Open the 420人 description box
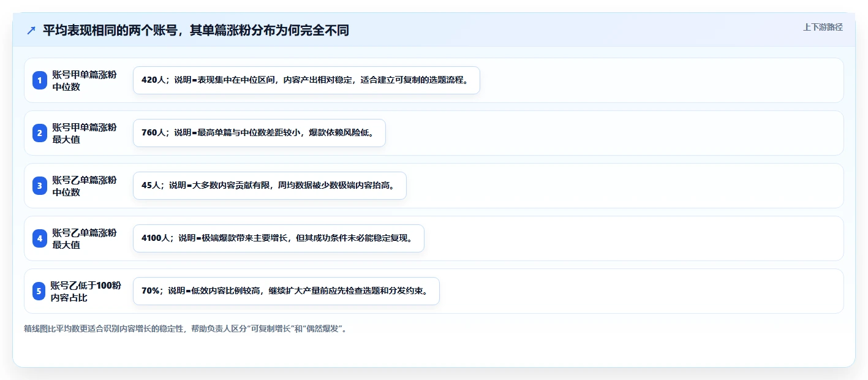 (306, 80)
